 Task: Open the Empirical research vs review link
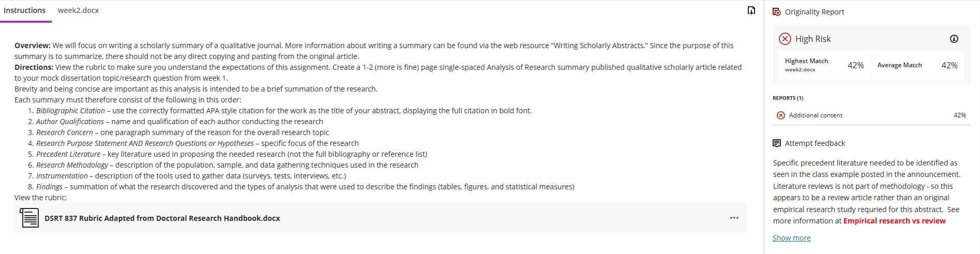coord(894,221)
